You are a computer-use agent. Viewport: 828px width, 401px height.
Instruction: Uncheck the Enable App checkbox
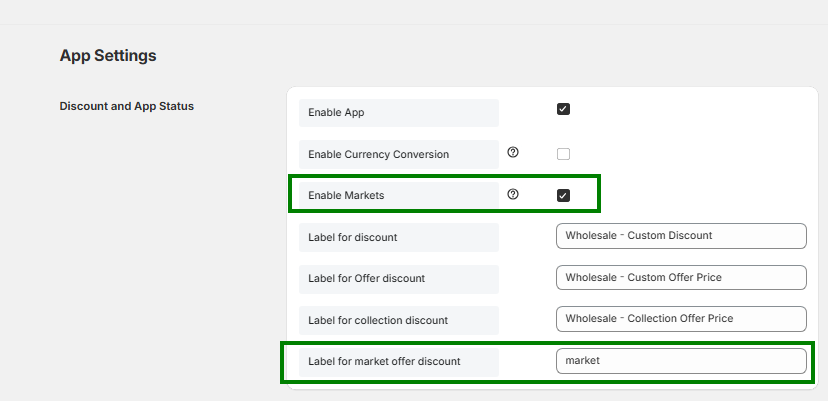[563, 109]
